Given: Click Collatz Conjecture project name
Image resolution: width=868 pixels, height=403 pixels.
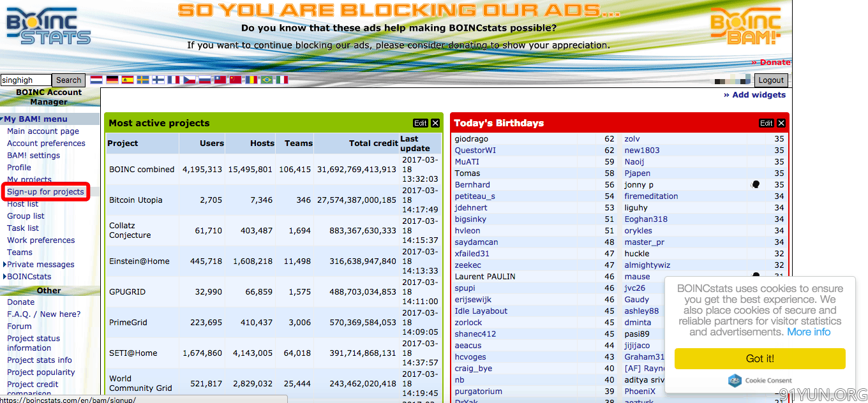Looking at the screenshot, I should point(130,230).
